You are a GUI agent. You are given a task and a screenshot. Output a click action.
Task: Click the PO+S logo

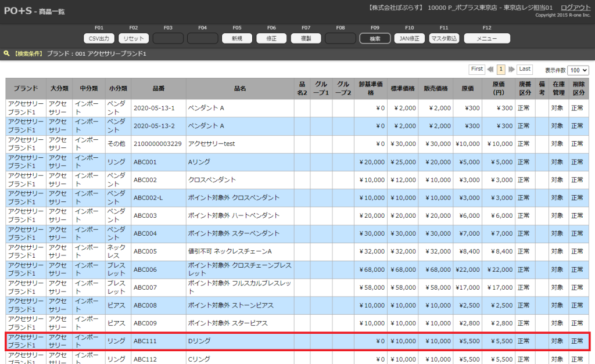pyautogui.click(x=19, y=10)
